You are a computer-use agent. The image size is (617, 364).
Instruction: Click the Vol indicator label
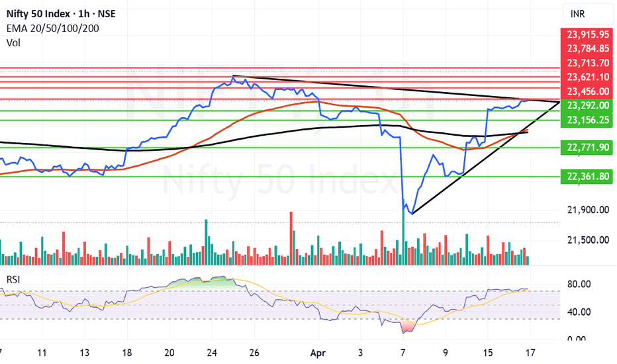pyautogui.click(x=13, y=42)
